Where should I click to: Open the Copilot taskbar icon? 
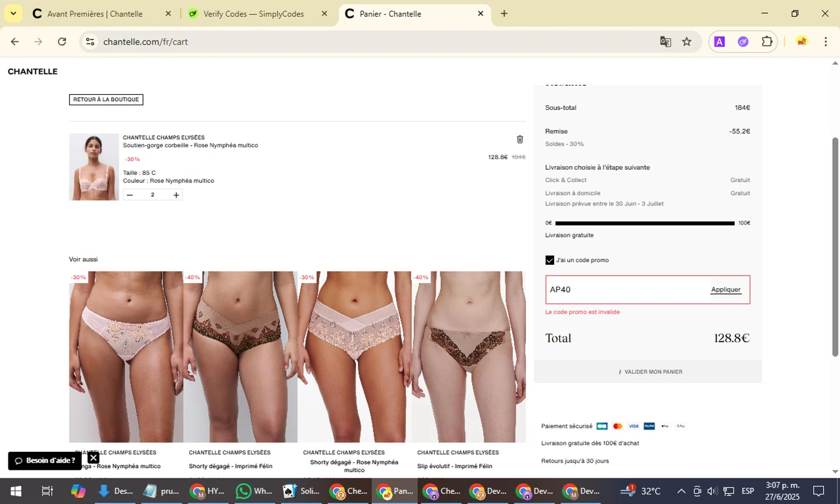[78, 491]
